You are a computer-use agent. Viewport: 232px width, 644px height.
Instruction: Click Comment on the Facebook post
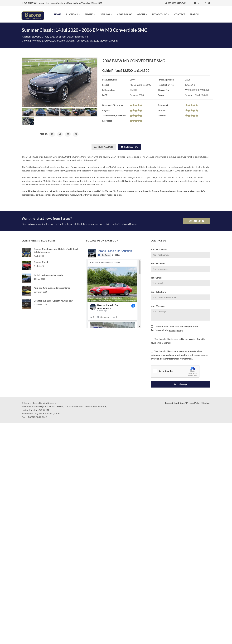click(x=103, y=317)
